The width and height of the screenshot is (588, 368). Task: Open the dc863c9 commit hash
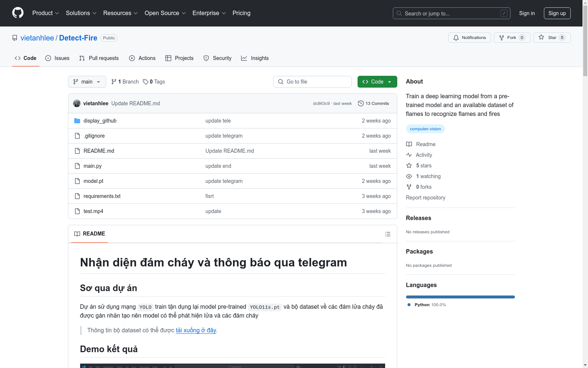[321, 103]
